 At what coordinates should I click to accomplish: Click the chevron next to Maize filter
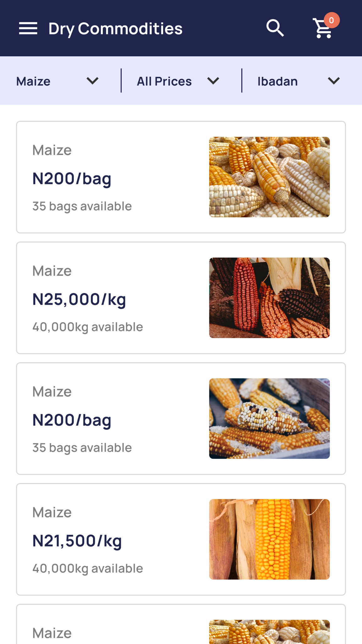pyautogui.click(x=93, y=81)
